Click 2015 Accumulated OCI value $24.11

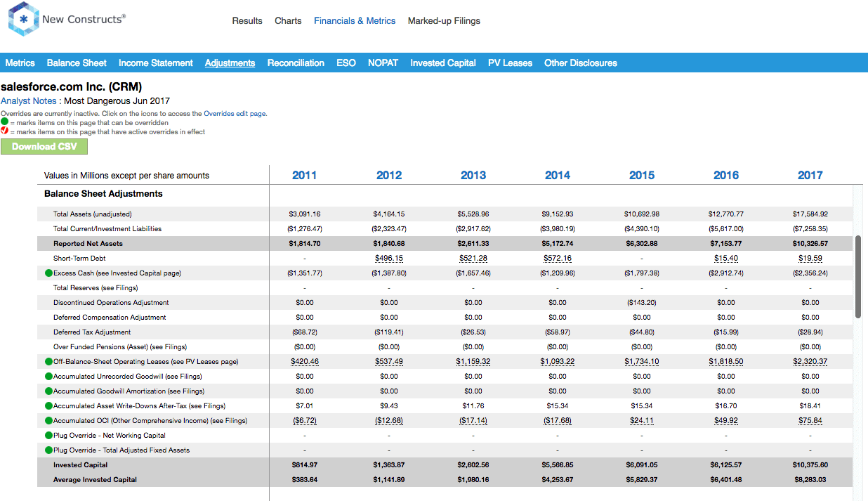click(642, 421)
